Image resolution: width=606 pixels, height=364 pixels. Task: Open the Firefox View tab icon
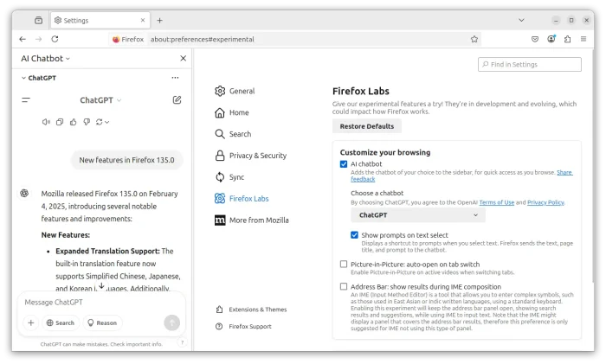tap(38, 20)
